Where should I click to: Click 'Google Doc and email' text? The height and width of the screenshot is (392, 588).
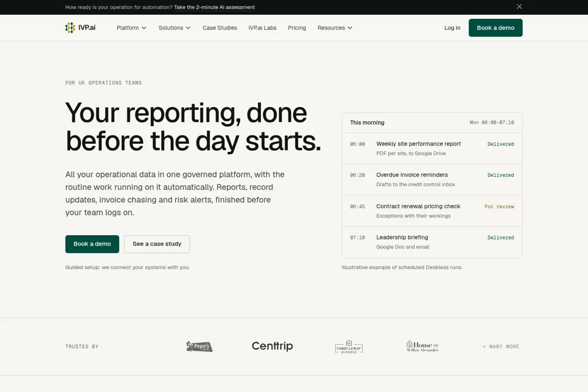click(x=403, y=247)
